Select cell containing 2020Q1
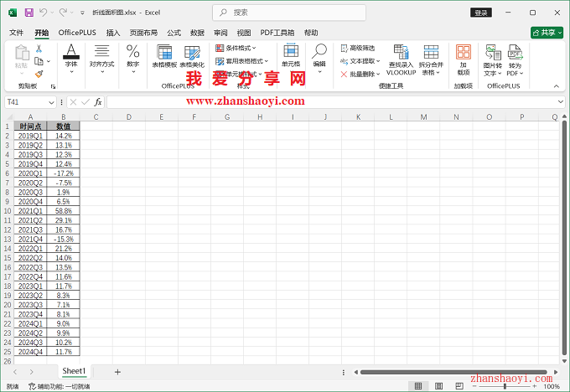The image size is (570, 392). [x=30, y=173]
